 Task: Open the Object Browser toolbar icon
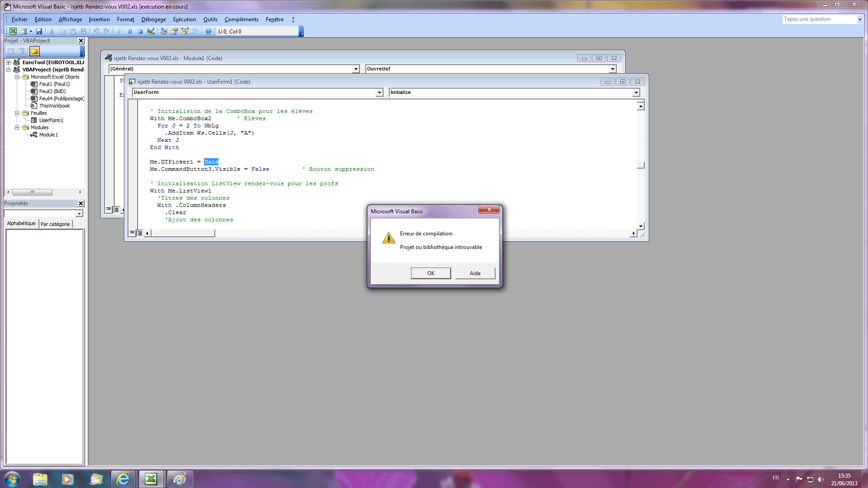(x=184, y=31)
